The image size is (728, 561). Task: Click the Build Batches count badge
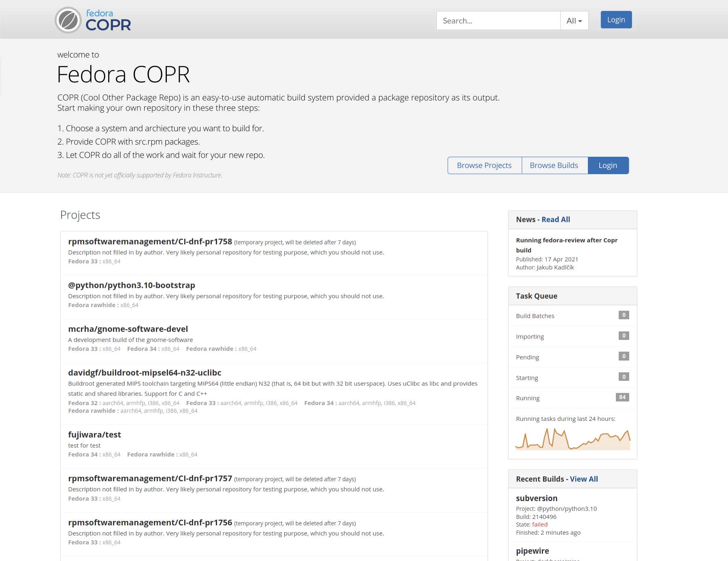(624, 315)
